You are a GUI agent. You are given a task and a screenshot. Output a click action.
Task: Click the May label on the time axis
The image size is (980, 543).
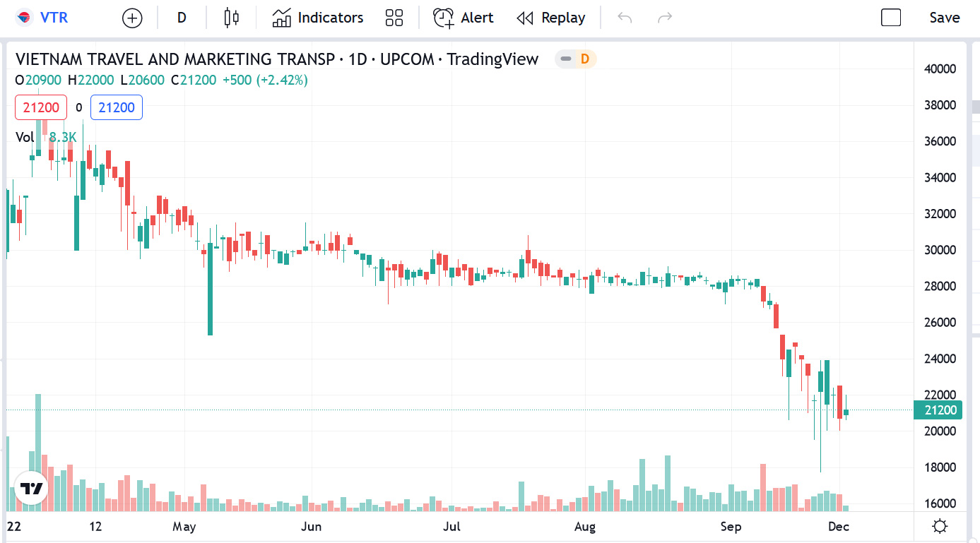pyautogui.click(x=184, y=527)
